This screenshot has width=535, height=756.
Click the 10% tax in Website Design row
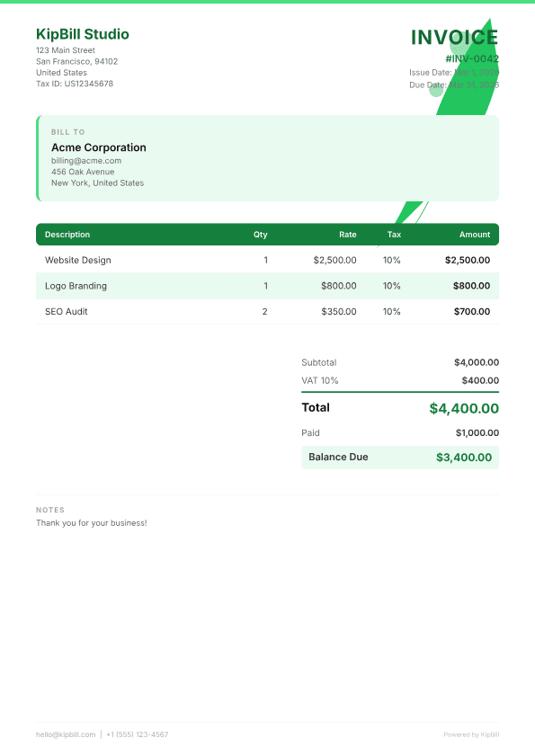392,260
